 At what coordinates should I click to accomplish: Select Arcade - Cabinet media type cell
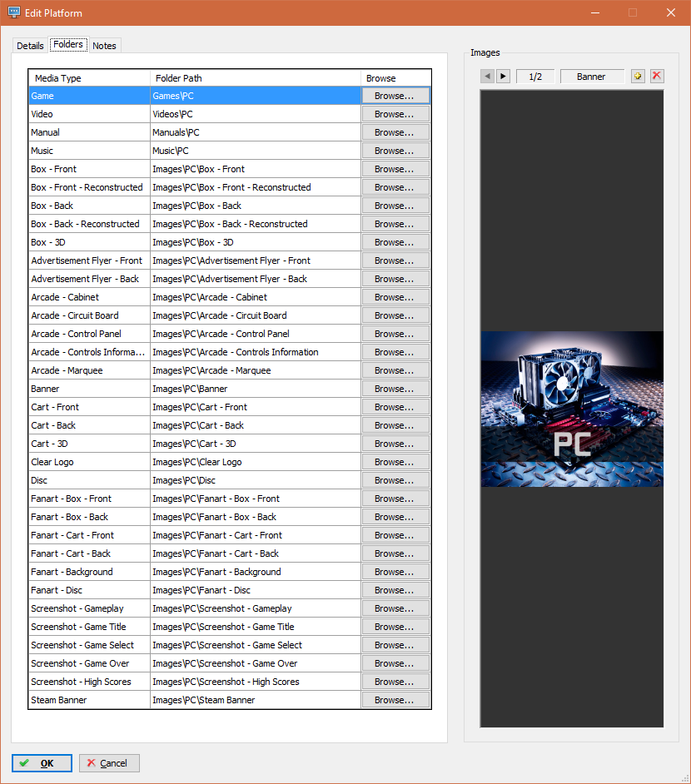click(89, 297)
